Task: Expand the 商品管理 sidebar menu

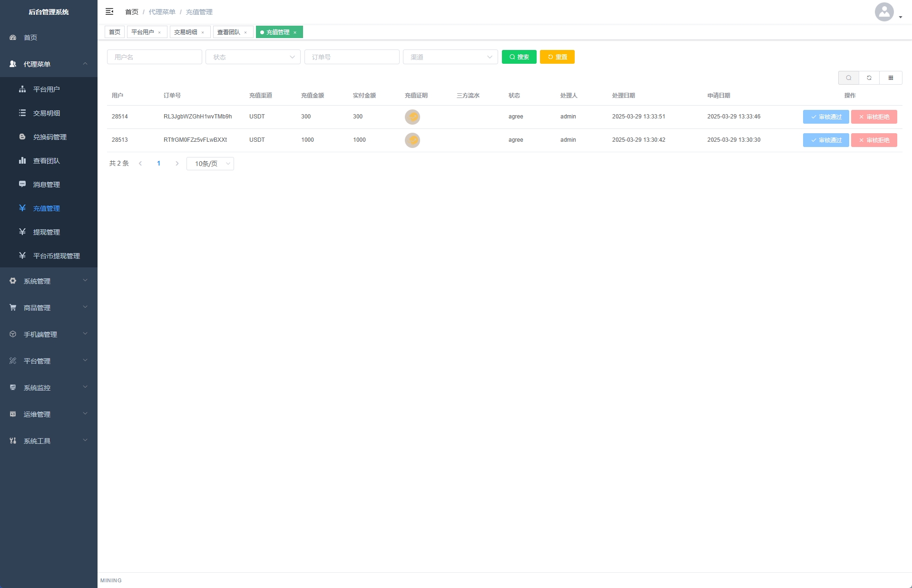Action: coord(49,308)
